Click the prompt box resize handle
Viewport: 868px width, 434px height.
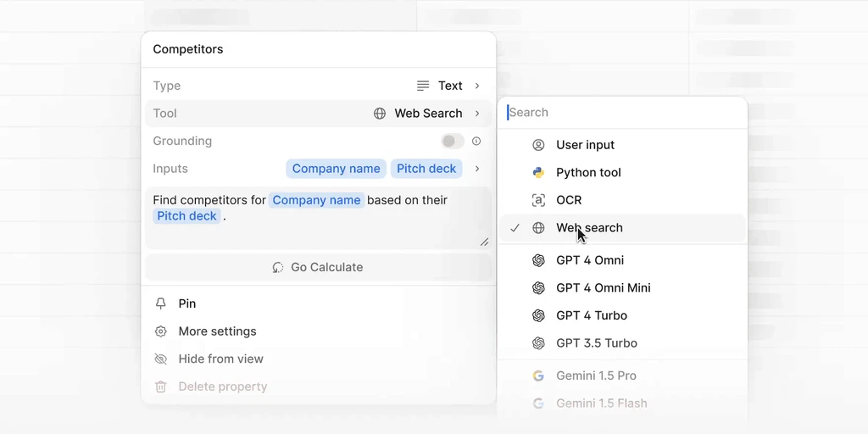pyautogui.click(x=484, y=242)
